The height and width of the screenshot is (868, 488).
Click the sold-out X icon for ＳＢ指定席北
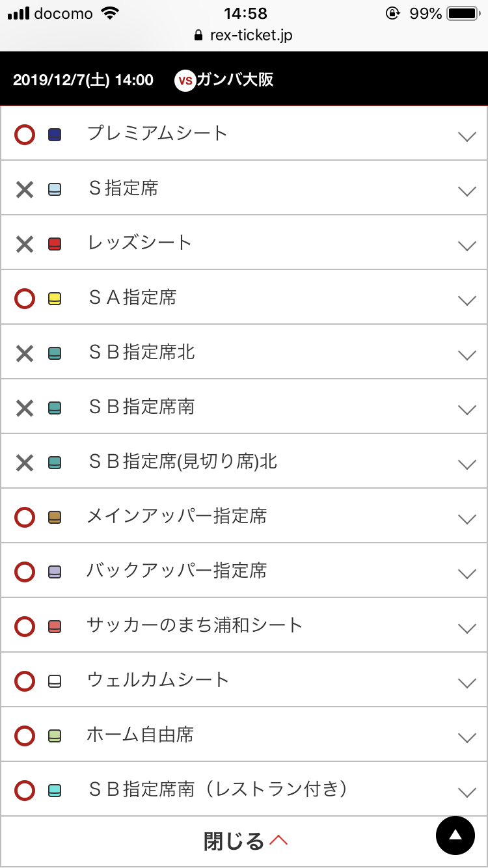click(25, 353)
